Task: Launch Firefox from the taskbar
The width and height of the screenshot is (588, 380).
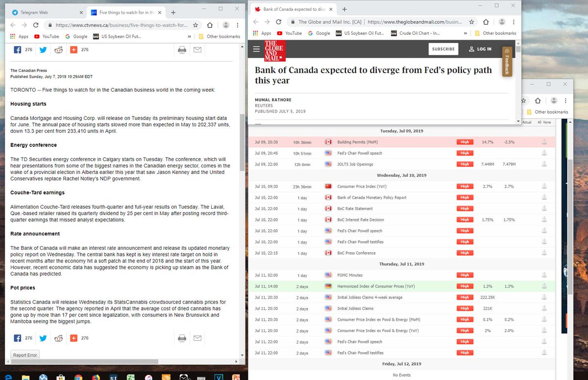Action: [96, 376]
